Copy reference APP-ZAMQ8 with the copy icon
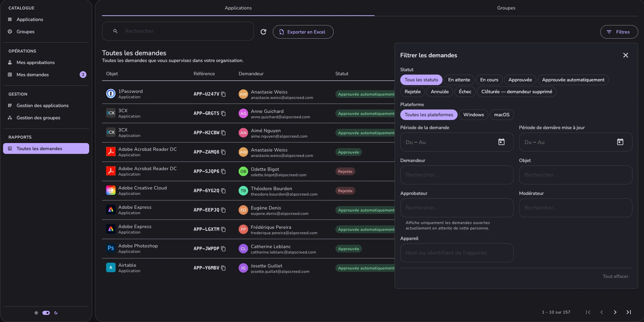The image size is (644, 322). click(223, 152)
